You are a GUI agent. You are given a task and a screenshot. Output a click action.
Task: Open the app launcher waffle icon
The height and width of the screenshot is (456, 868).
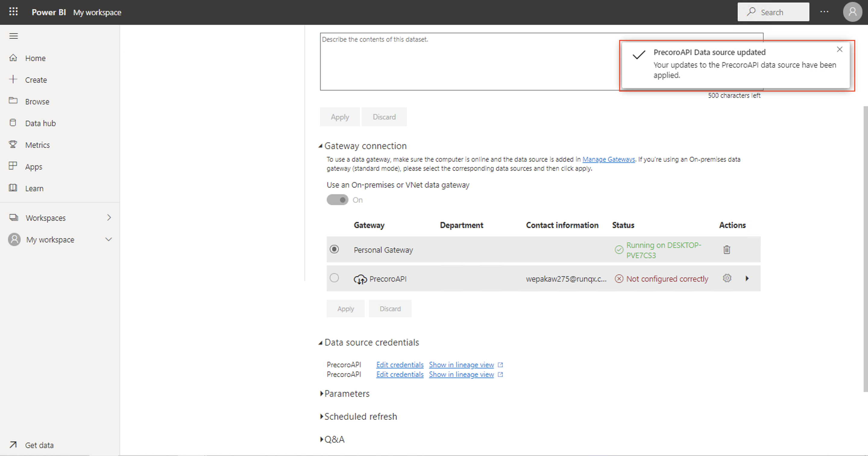13,12
